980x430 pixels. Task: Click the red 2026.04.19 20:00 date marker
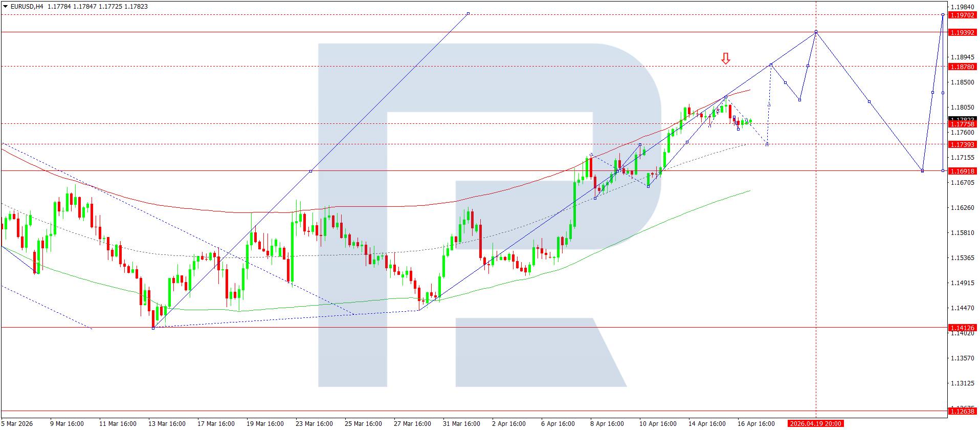point(815,424)
